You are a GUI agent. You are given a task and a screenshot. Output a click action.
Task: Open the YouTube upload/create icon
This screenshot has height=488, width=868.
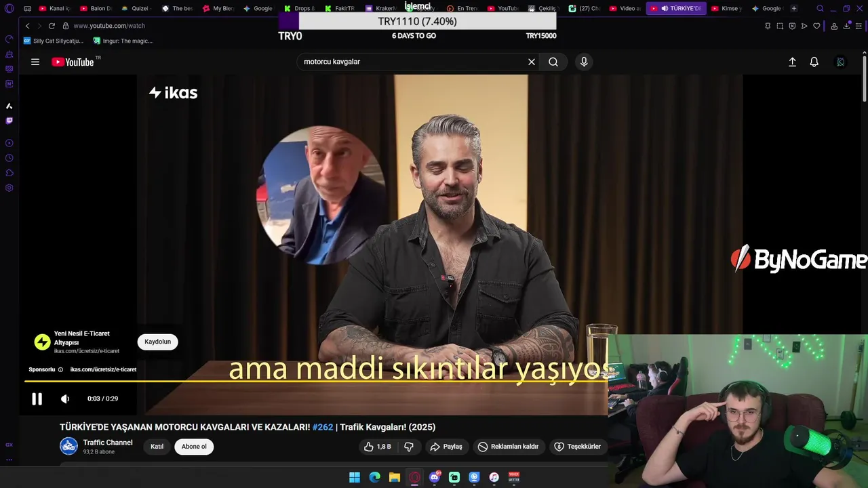point(792,62)
